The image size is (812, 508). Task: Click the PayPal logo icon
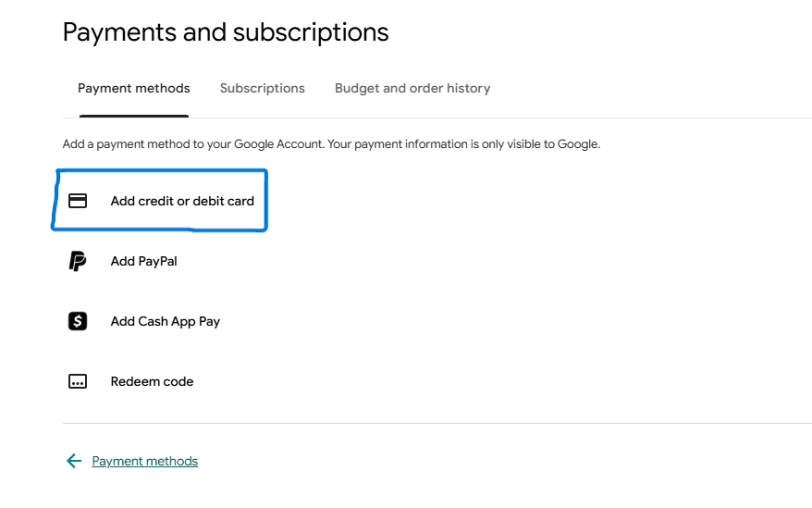[78, 261]
